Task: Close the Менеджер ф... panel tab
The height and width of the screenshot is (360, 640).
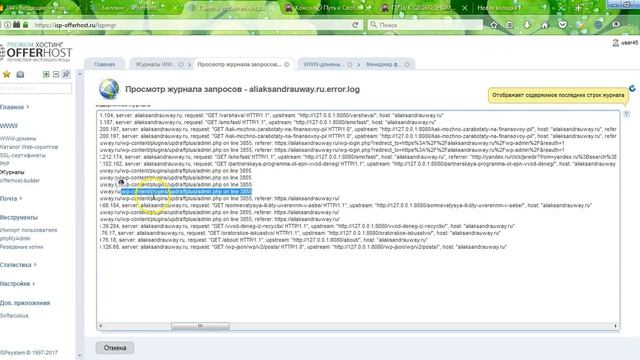Action: [407, 64]
